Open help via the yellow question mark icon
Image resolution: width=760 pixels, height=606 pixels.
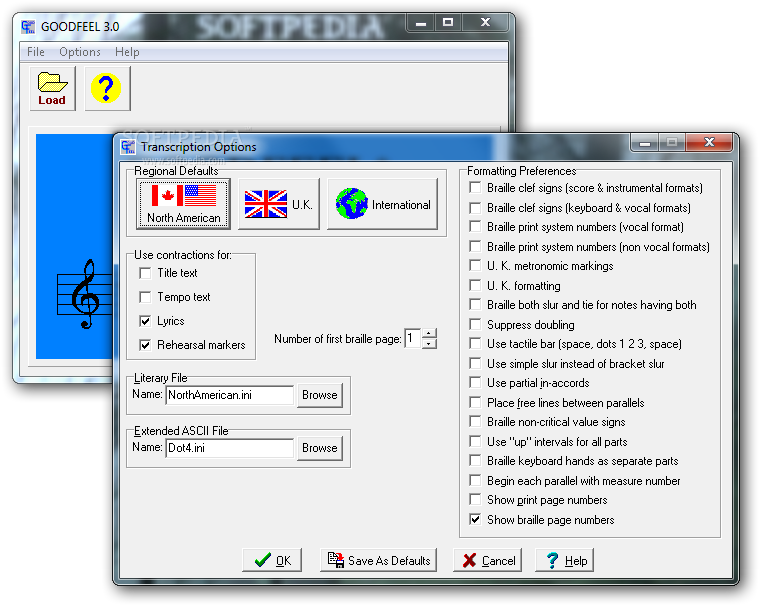click(x=107, y=88)
